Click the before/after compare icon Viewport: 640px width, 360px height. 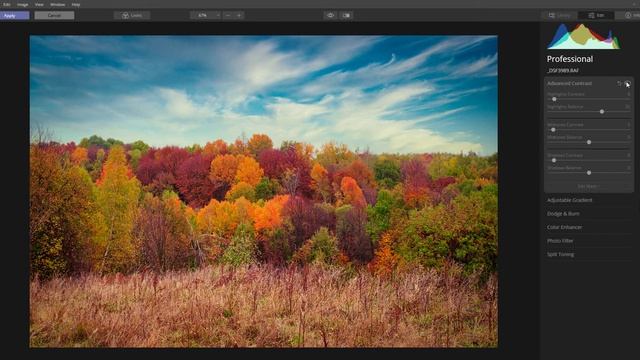coord(346,16)
